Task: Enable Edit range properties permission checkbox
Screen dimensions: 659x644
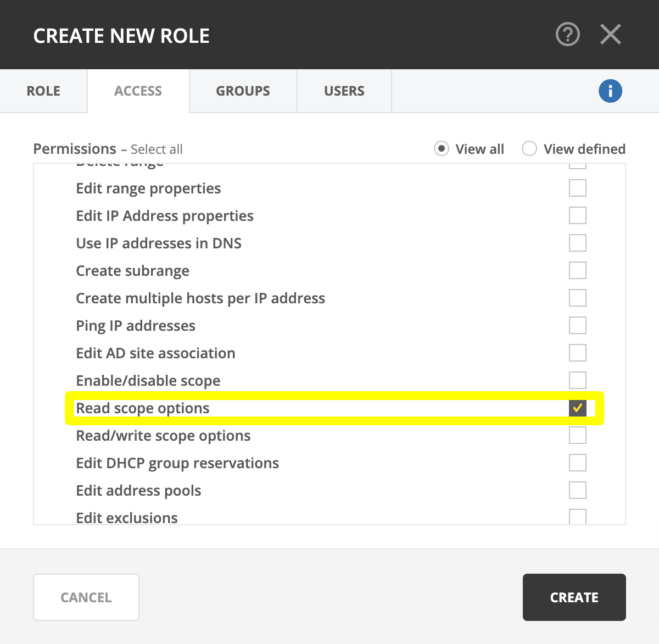Action: (577, 188)
